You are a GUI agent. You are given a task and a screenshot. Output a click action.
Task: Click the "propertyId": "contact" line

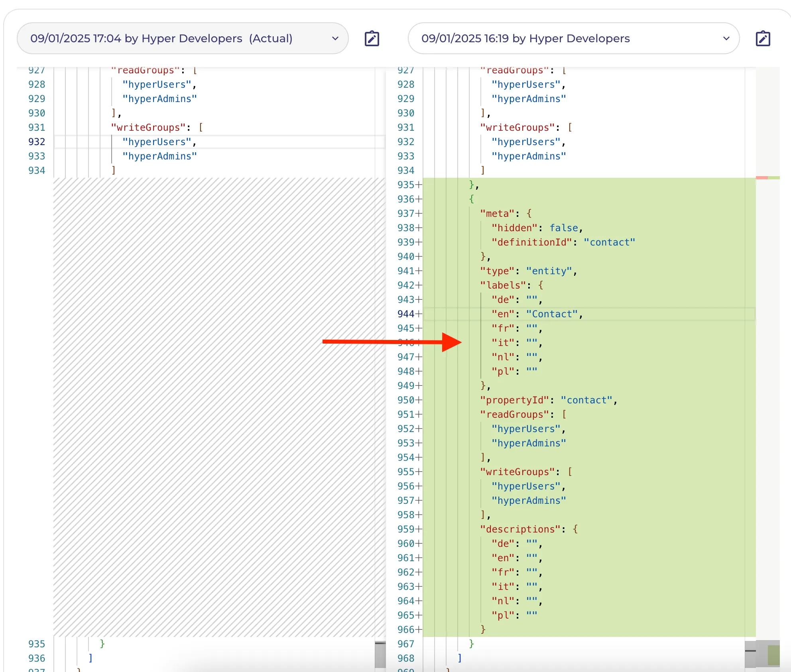click(x=549, y=400)
